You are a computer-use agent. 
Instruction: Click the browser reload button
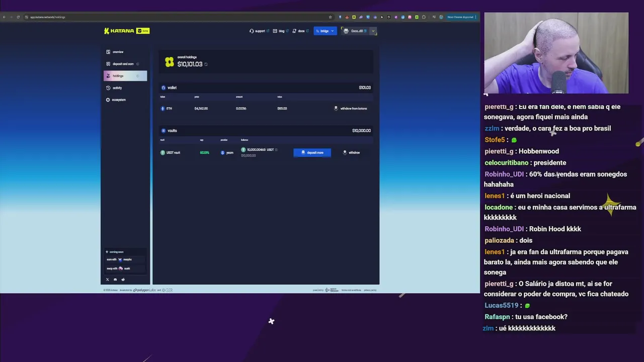click(x=18, y=17)
